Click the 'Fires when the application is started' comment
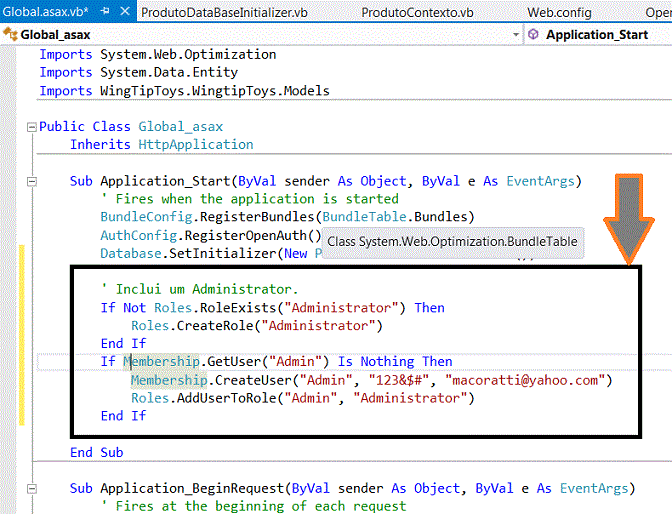 250,199
